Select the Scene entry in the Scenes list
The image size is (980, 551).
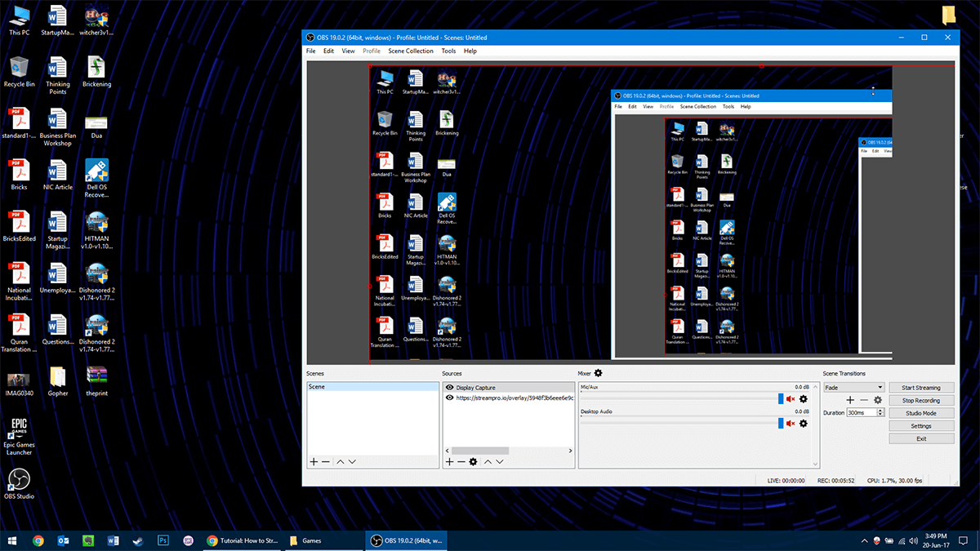click(372, 387)
